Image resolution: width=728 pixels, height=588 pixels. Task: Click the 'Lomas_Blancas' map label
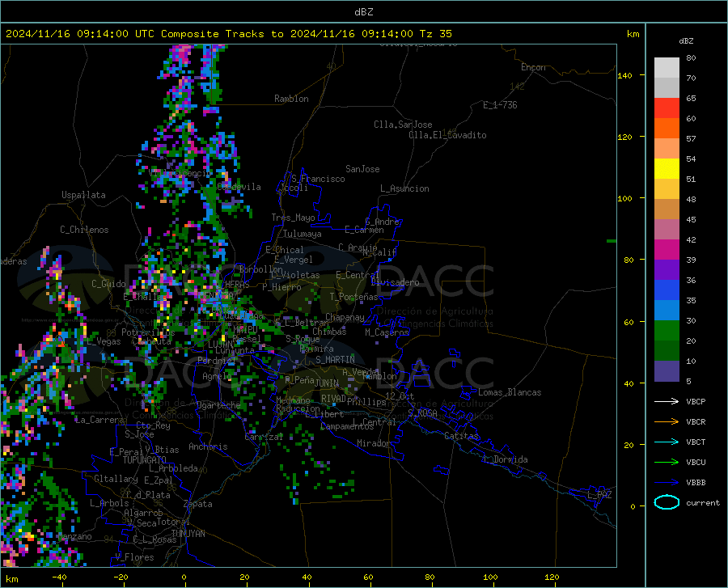click(x=510, y=392)
